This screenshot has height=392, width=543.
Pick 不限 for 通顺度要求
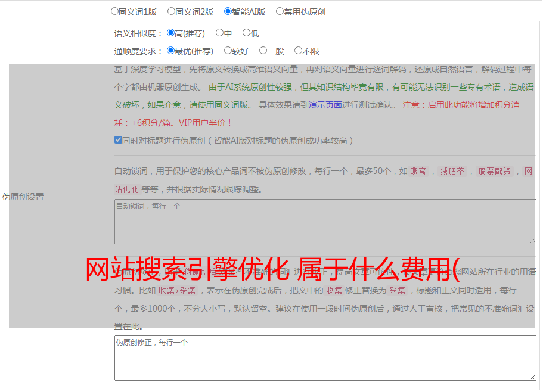point(298,51)
